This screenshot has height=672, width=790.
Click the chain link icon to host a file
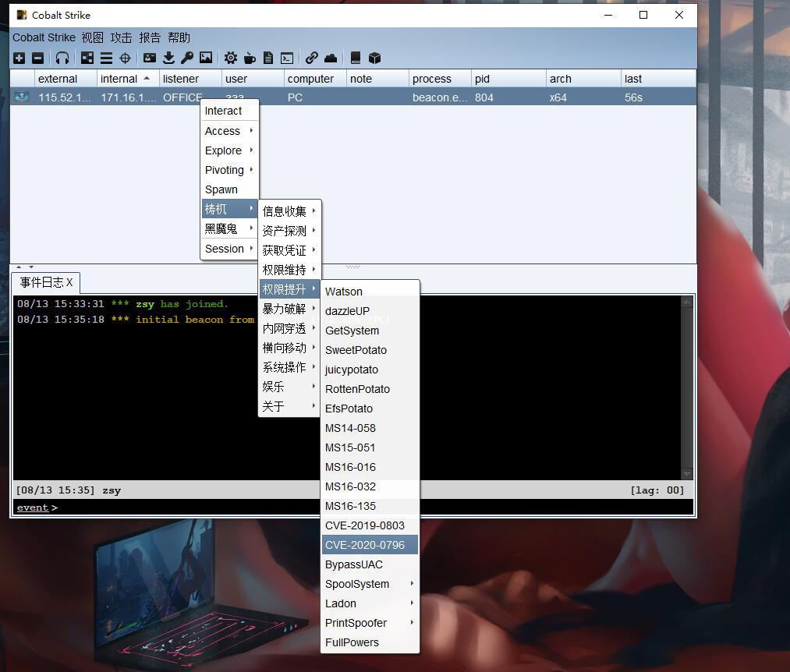[x=311, y=58]
